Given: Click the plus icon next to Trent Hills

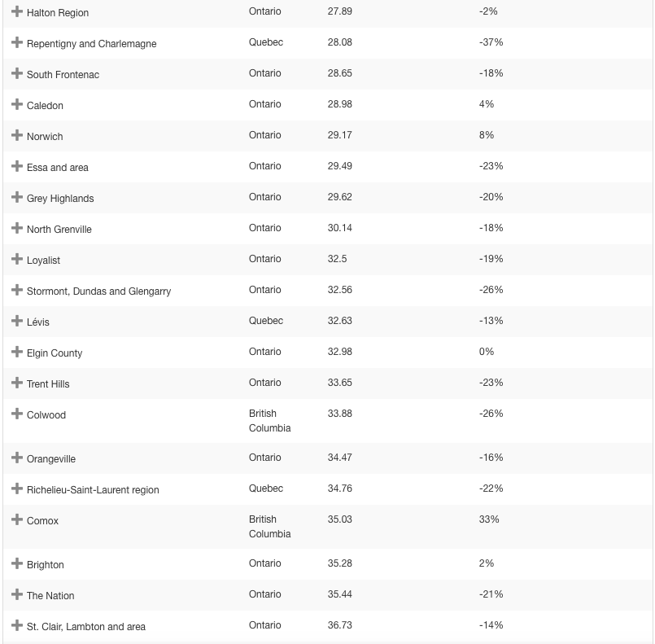Looking at the screenshot, I should 17,383.
